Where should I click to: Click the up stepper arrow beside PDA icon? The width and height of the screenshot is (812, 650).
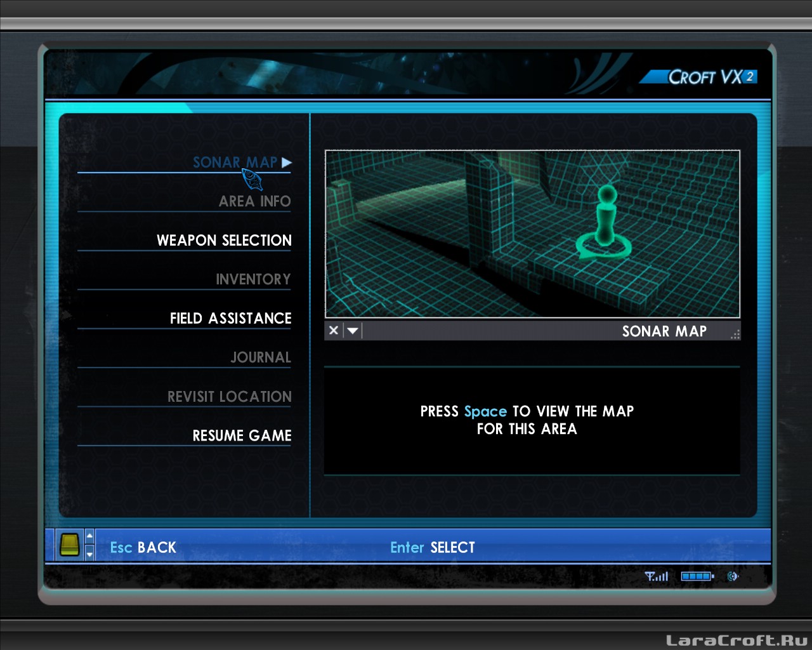tap(89, 536)
